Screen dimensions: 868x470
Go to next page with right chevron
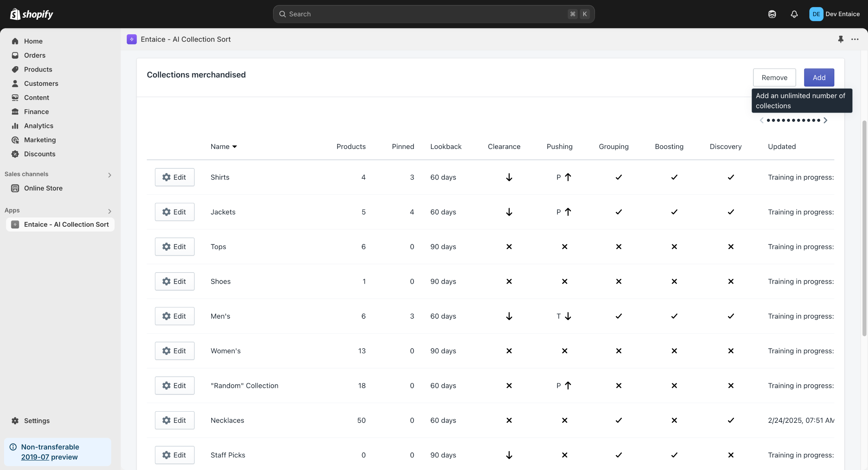pyautogui.click(x=825, y=120)
